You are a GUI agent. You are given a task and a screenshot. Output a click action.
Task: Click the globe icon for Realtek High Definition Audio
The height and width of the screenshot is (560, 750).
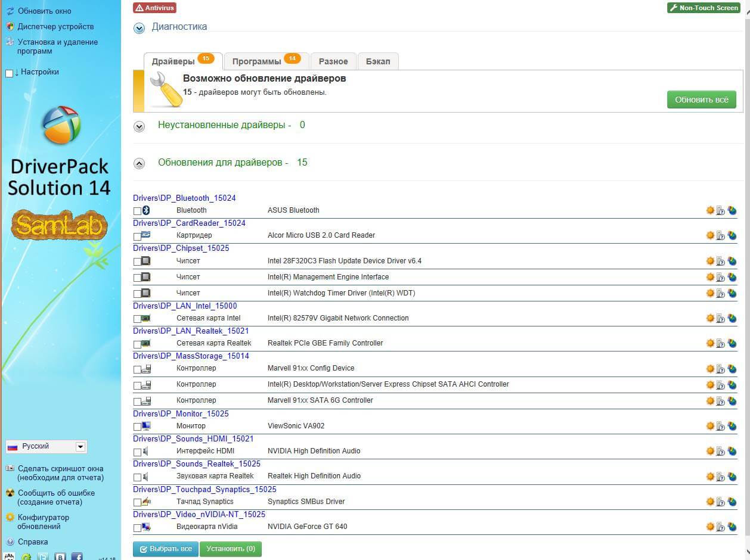[x=732, y=476]
